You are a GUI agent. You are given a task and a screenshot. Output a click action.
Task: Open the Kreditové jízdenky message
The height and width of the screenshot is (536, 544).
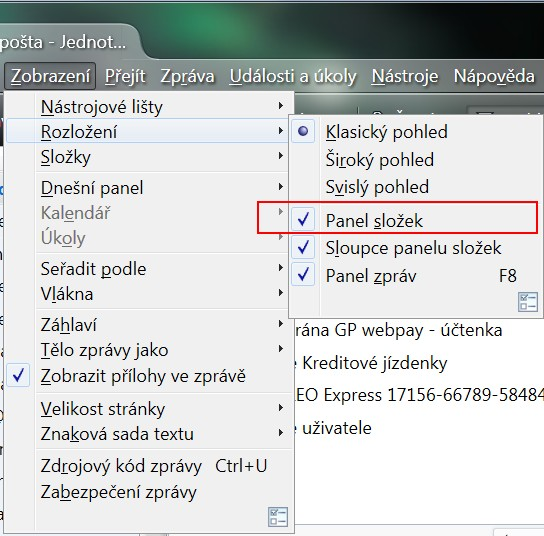(374, 363)
